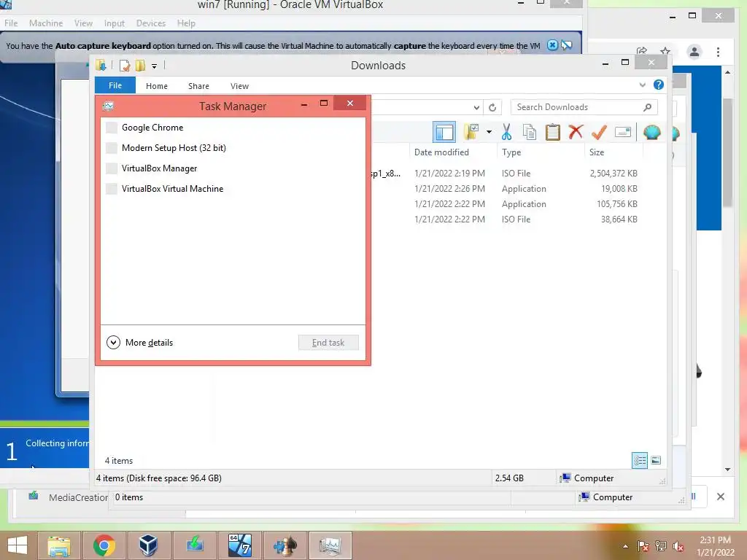The image size is (747, 560).
Task: Click the download installer taskbar icon
Action: tap(194, 545)
